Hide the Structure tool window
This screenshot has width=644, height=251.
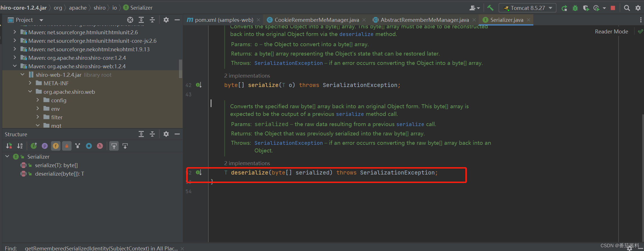click(177, 134)
